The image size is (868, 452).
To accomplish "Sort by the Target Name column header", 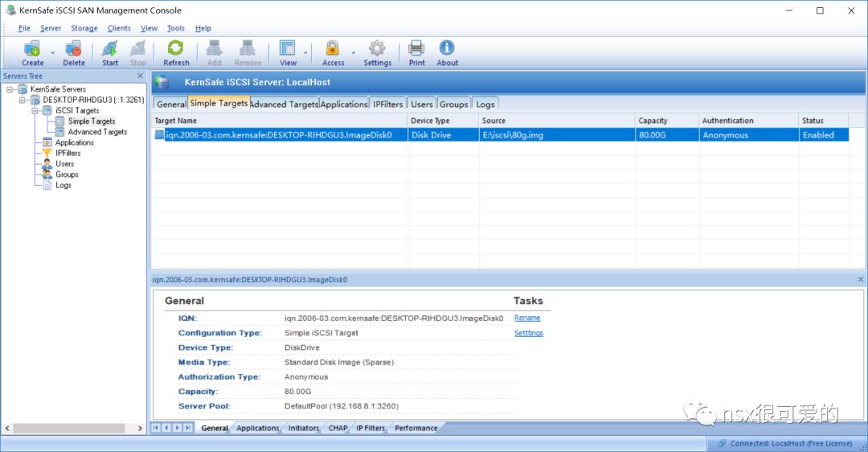I will (279, 121).
